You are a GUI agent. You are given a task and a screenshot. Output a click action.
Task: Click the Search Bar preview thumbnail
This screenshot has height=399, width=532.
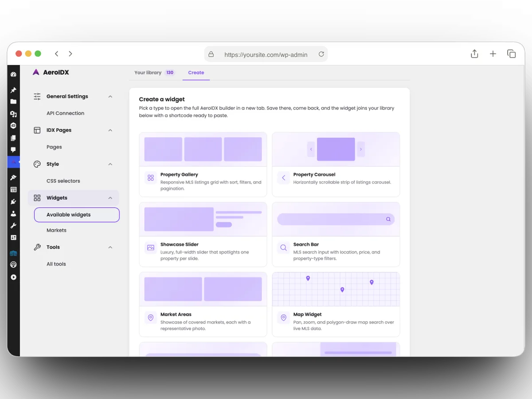[336, 219]
